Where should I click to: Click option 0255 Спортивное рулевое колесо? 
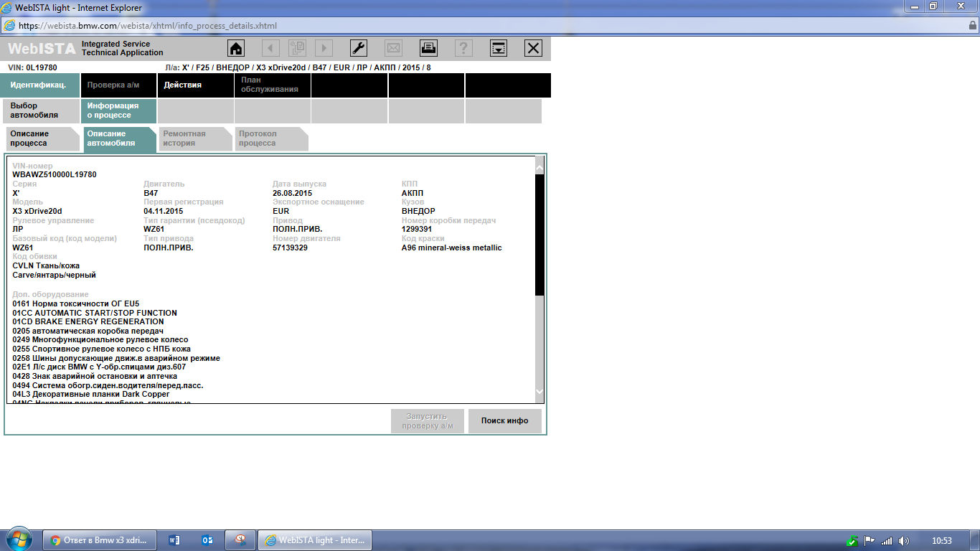[102, 349]
